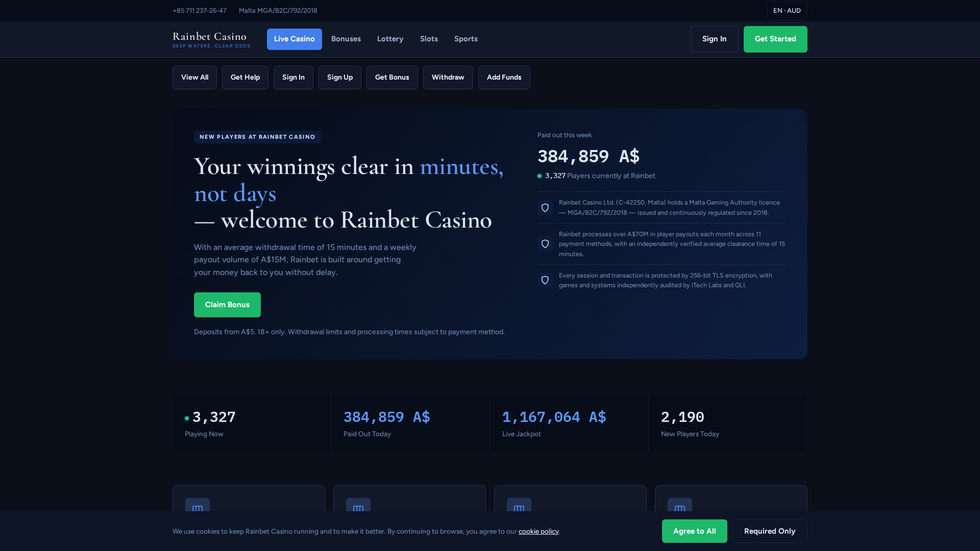This screenshot has height=551, width=980.
Task: Select the Sign Up quick link
Action: pos(339,78)
